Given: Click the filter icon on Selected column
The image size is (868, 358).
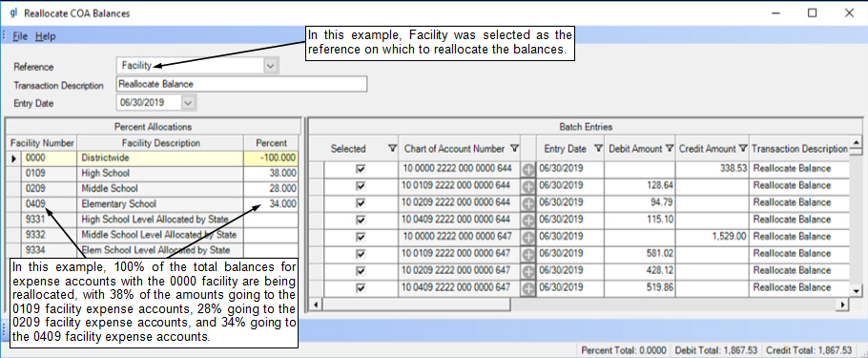Looking at the screenshot, I should (392, 149).
